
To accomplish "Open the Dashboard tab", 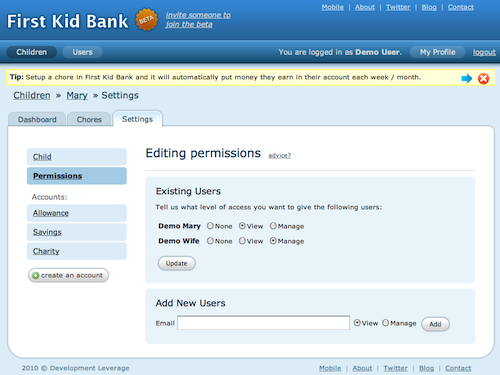I will coord(37,119).
